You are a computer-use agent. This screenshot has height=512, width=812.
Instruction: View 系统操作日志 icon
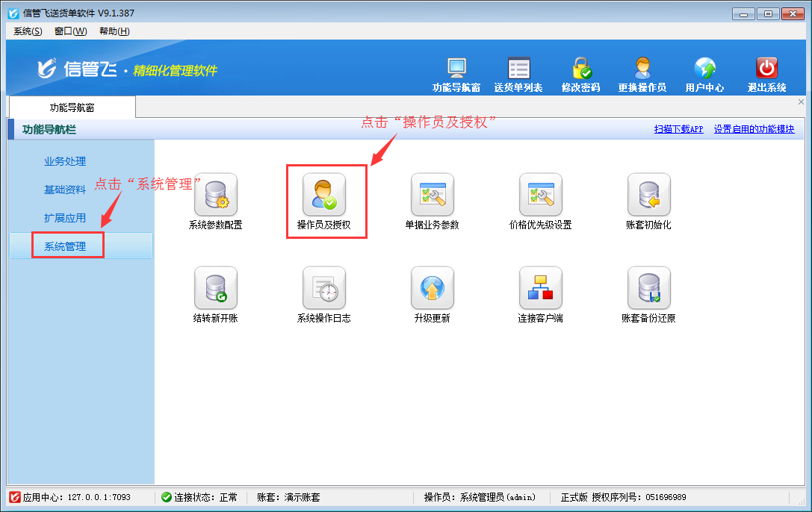(x=324, y=288)
